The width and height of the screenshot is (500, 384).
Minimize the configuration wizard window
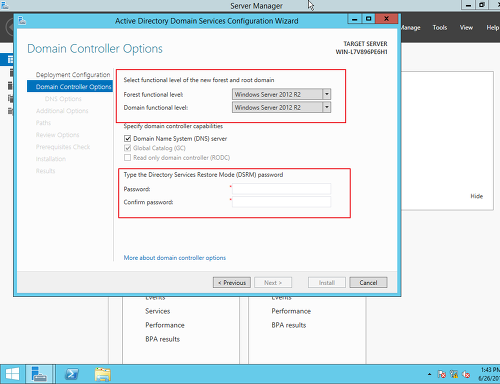click(354, 19)
